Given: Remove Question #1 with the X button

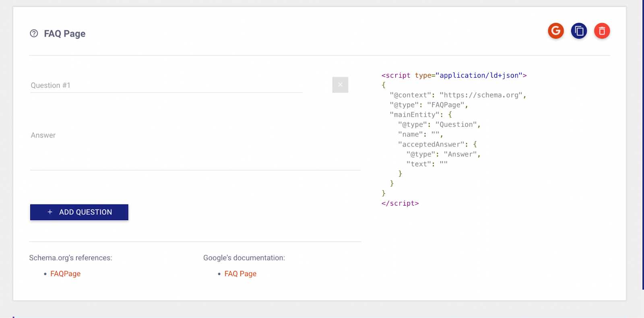Looking at the screenshot, I should (x=340, y=85).
